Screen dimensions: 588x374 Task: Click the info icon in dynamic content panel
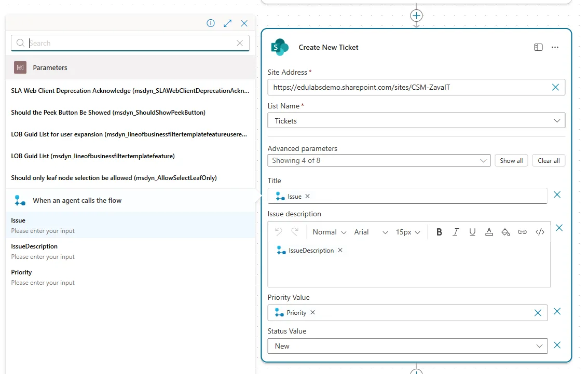point(211,23)
